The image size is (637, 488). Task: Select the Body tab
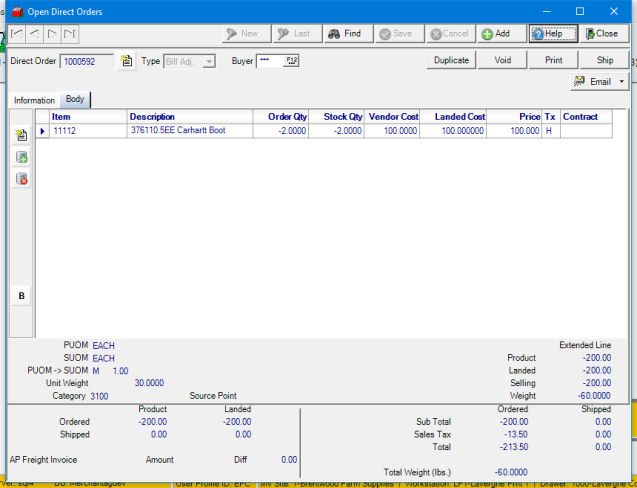(x=75, y=100)
